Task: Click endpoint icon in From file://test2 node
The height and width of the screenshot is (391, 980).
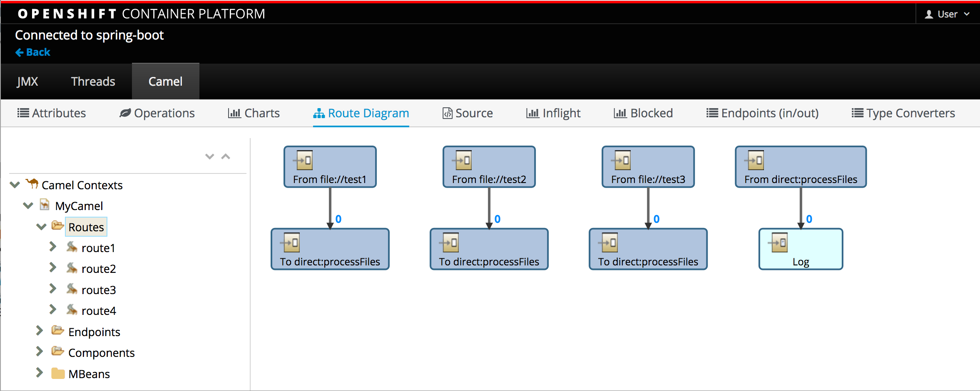Action: [x=462, y=160]
